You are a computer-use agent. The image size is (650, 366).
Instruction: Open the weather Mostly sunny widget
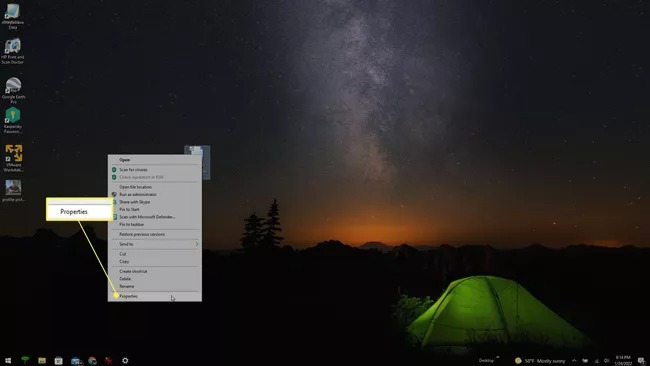(x=540, y=361)
